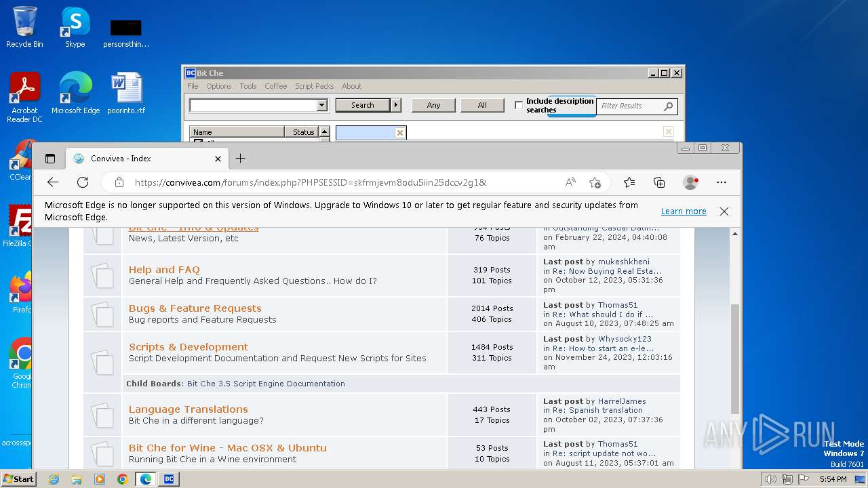Image resolution: width=868 pixels, height=488 pixels.
Task: Open Google Chrome desktop shortcut
Action: (20, 363)
